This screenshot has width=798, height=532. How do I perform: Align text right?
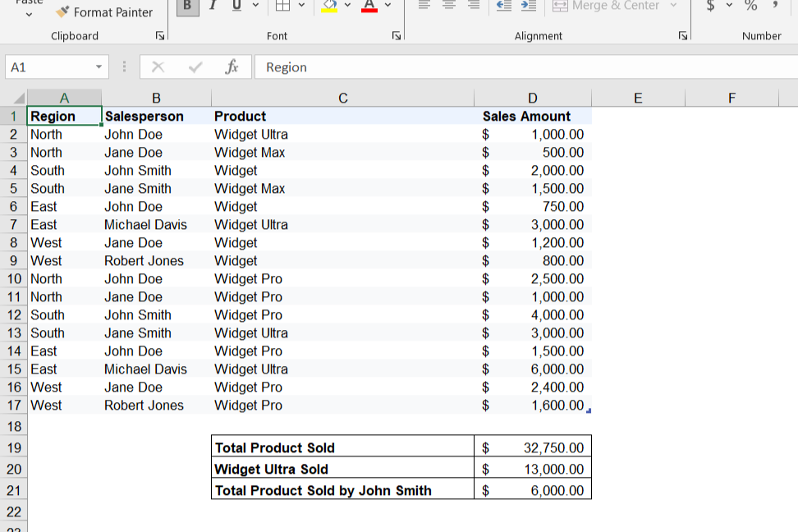[x=474, y=6]
